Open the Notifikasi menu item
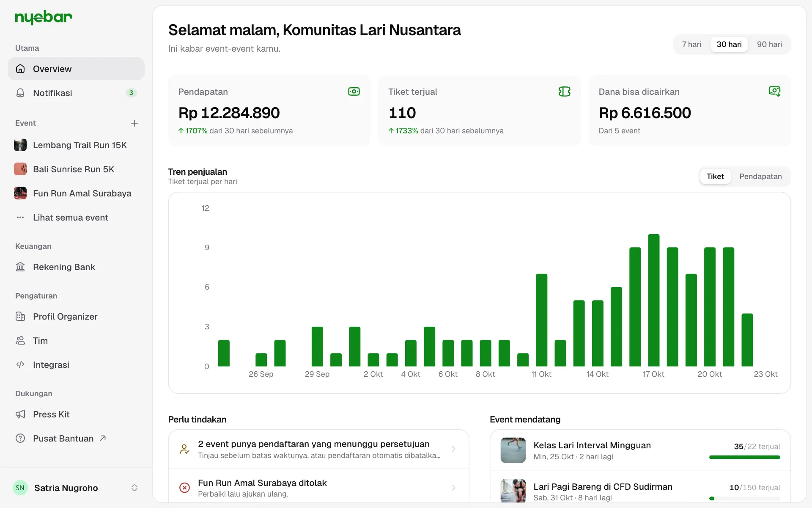This screenshot has width=812, height=508. 76,93
